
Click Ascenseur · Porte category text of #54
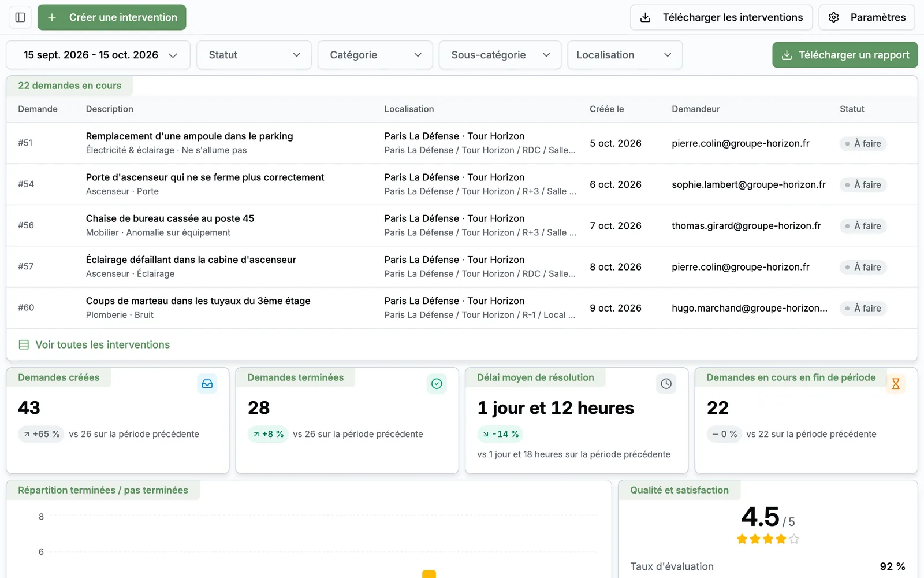[x=122, y=191]
